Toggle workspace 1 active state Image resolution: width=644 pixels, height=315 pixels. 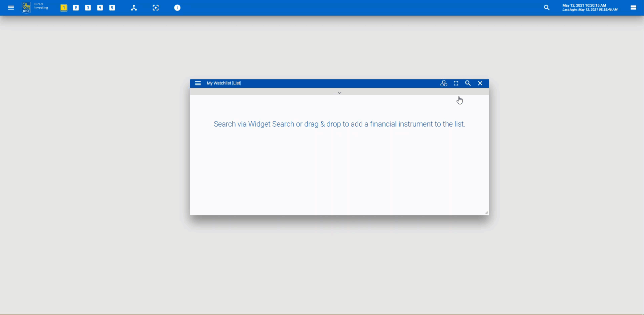[x=64, y=7]
